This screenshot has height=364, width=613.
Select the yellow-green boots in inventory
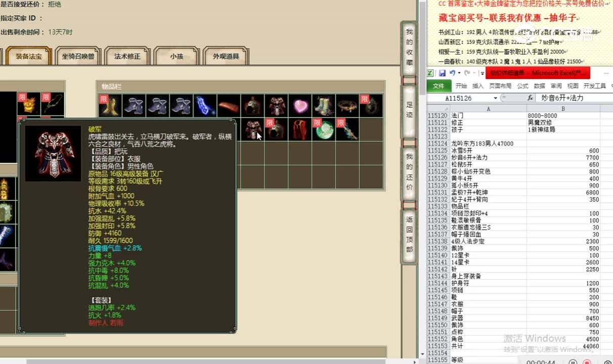324,106
